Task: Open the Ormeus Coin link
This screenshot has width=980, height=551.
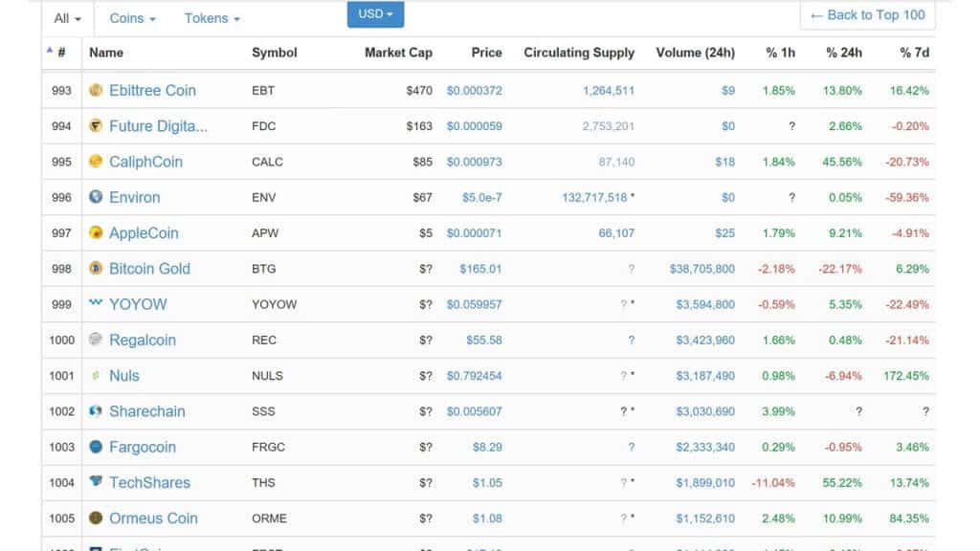Action: [x=153, y=518]
